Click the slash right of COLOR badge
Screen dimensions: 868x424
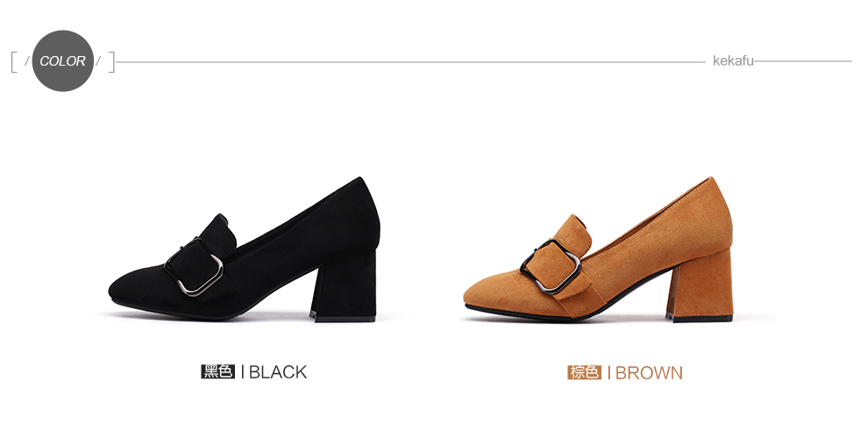tap(98, 61)
